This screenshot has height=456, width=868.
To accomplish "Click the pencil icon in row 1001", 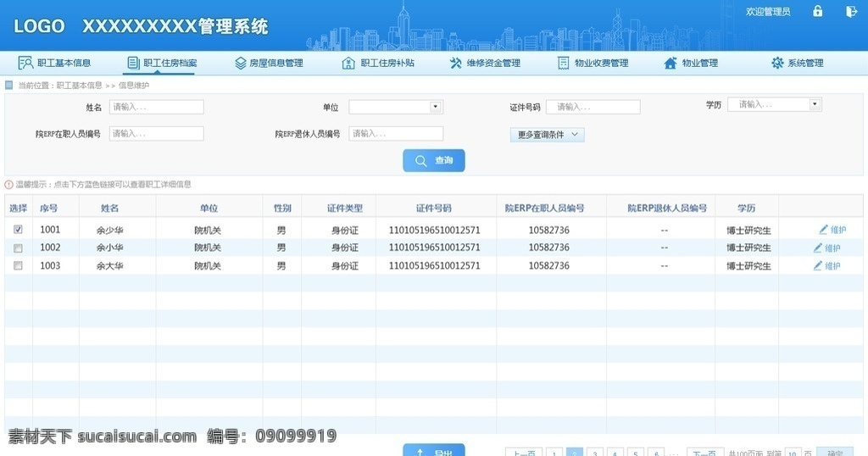I will coord(823,229).
